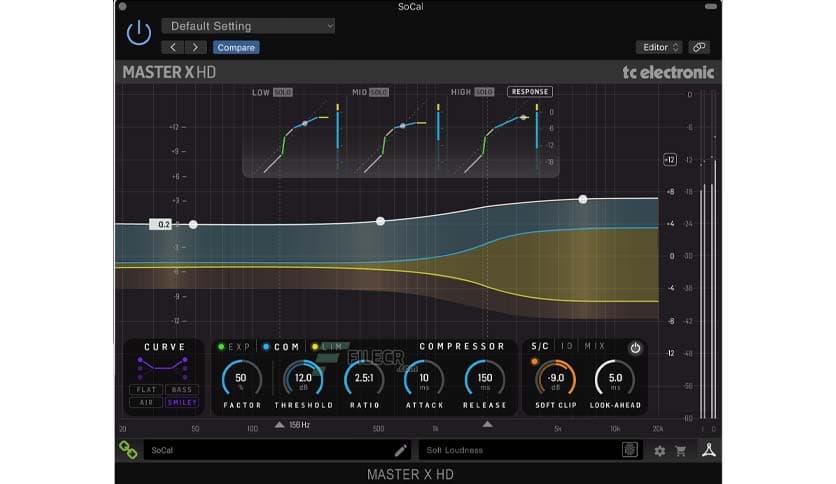Click the SoCal preset name field
836x484 pixels.
point(277,450)
